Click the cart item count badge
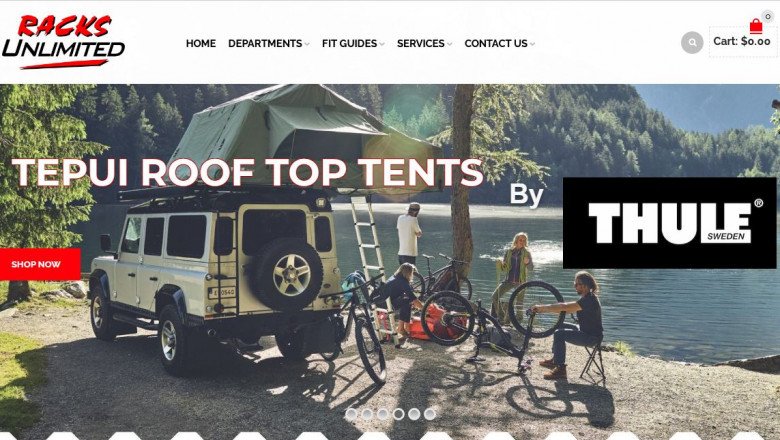780x440 pixels. click(768, 17)
